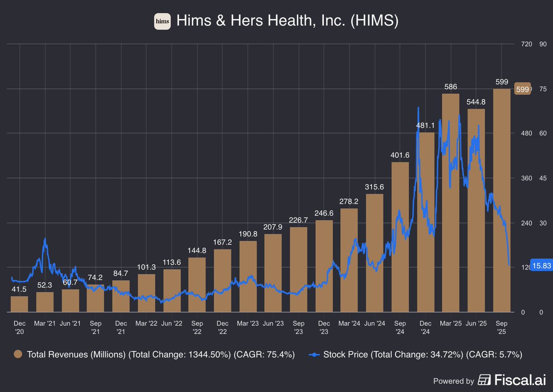Open the Powered by Fiscal.ai link

tap(488, 380)
